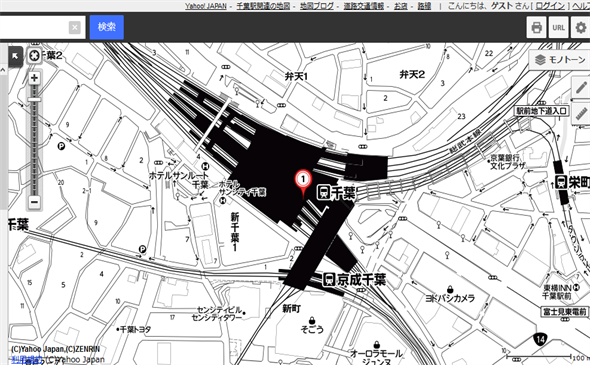
Task: Zoom out with the minus button
Action: click(34, 202)
